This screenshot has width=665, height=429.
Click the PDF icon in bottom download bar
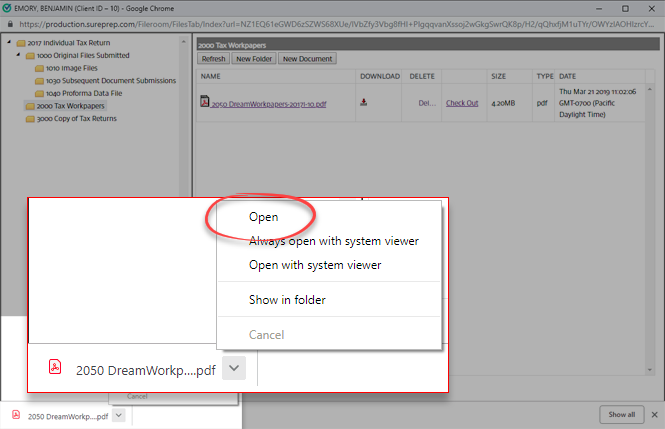(14, 414)
